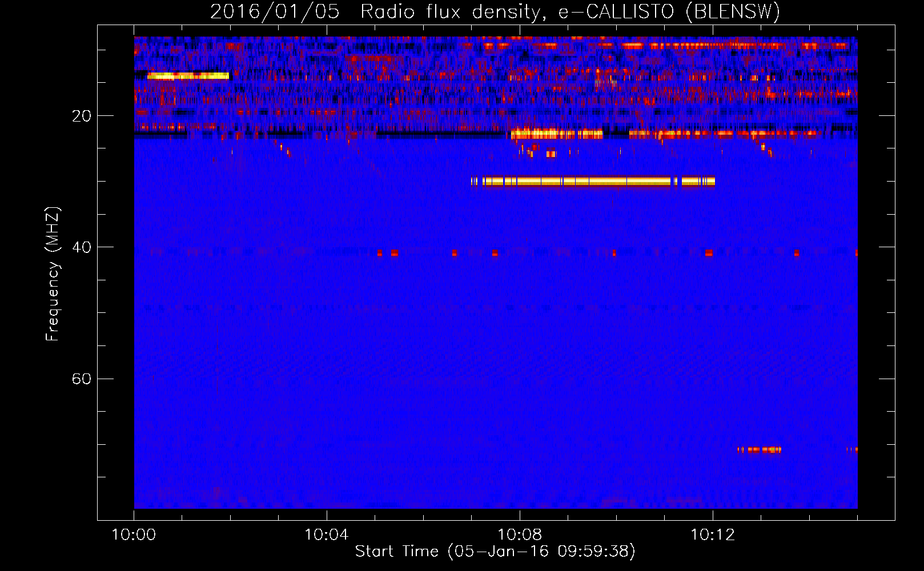This screenshot has width=924, height=571.
Task: Click the '10:00' time axis tick label
Action: point(134,535)
